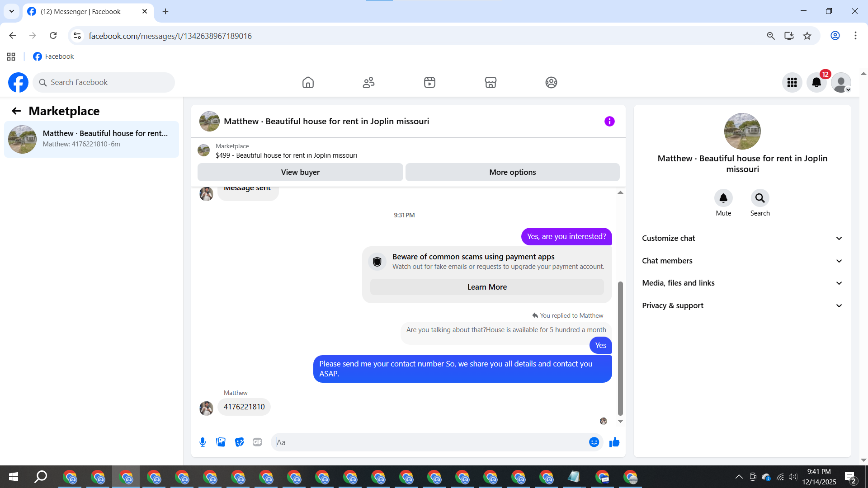
Task: Toggle the purple conversation information button
Action: tap(609, 121)
